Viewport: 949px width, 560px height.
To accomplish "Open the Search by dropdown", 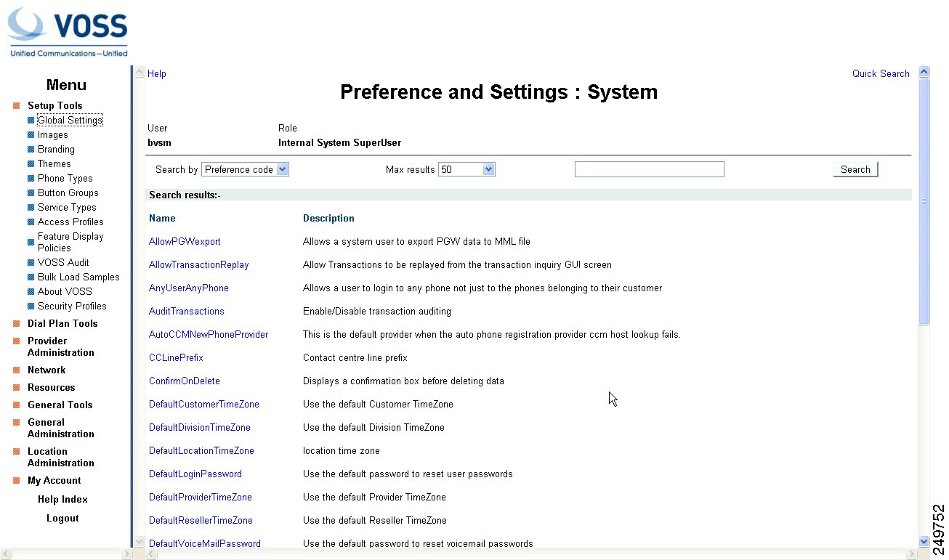I will [245, 169].
